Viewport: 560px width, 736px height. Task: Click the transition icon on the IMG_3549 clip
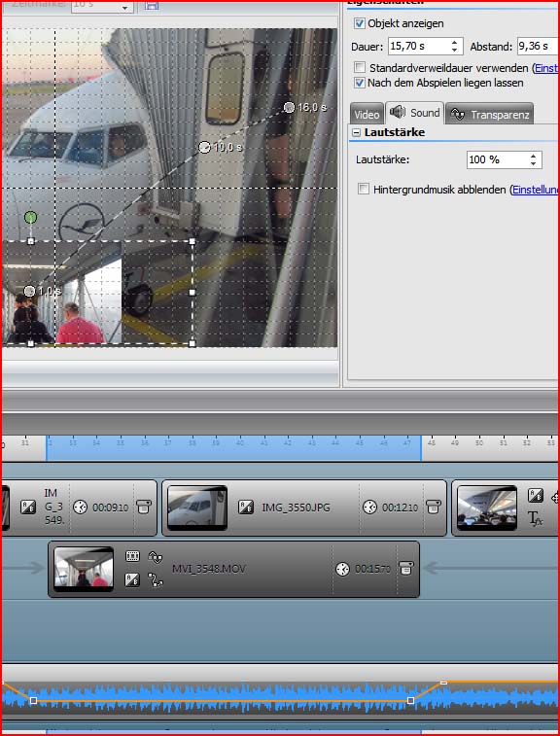tap(27, 507)
